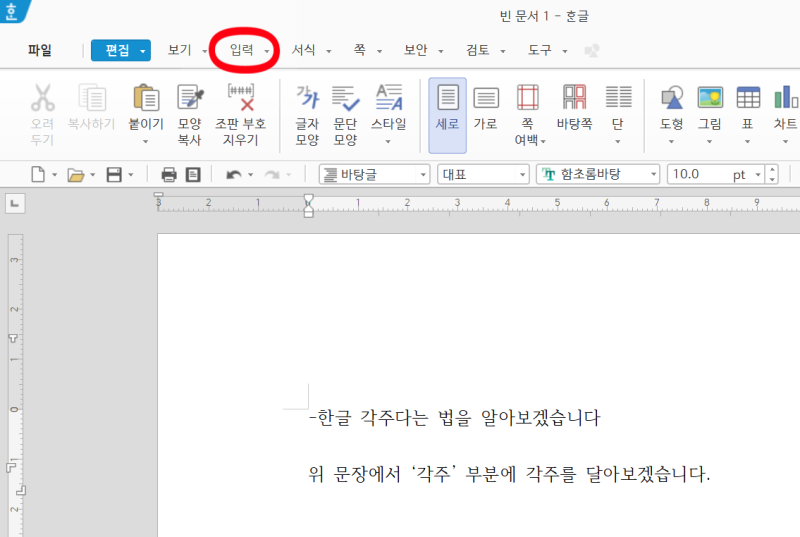Click text line '-한글 각주다는 법을 알아보겠습니다'
The height and width of the screenshot is (537, 800).
tap(455, 418)
